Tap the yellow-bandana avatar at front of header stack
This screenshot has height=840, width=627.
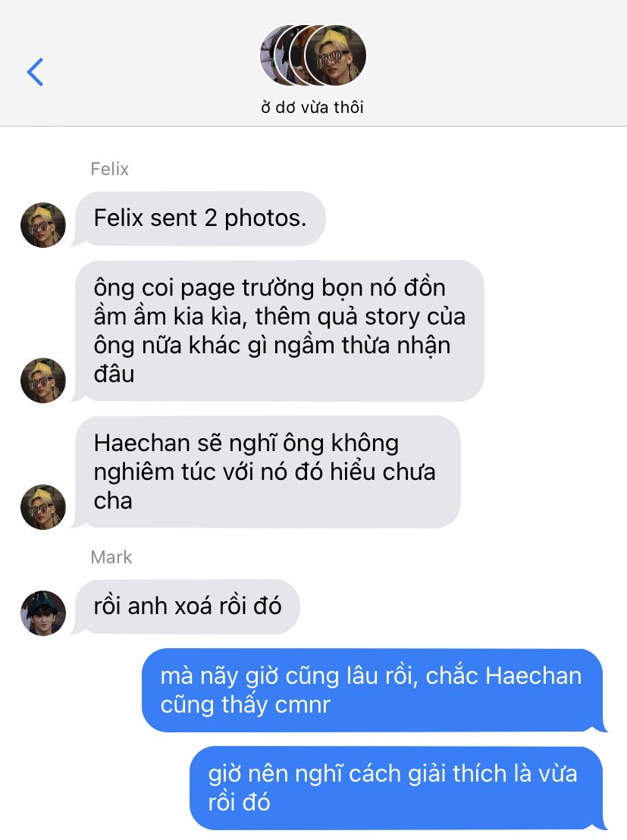click(336, 55)
